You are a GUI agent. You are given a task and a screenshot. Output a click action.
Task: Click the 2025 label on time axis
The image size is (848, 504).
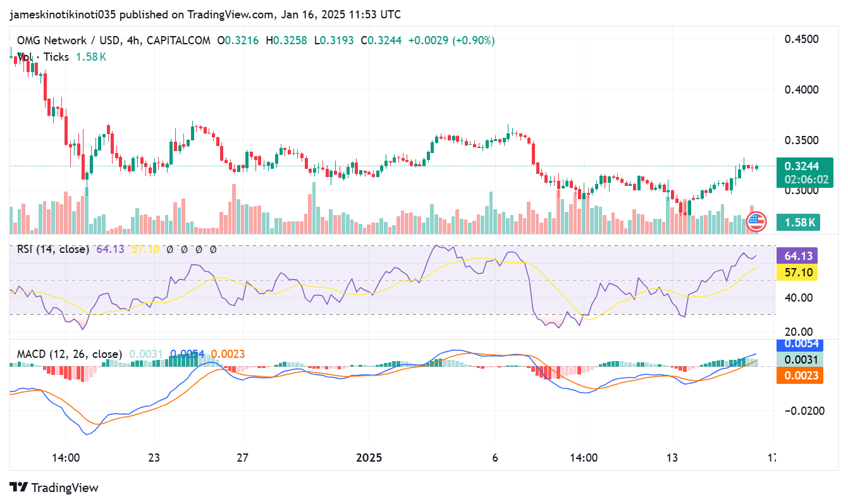pyautogui.click(x=370, y=458)
